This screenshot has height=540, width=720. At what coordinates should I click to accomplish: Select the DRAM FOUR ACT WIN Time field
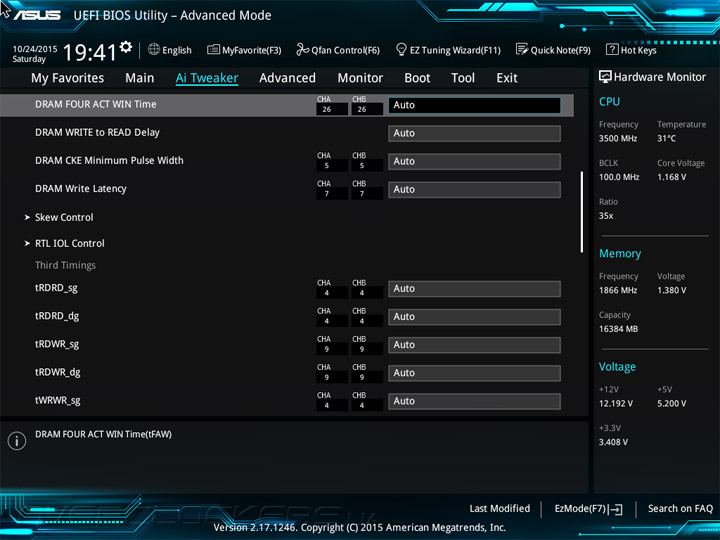point(473,105)
